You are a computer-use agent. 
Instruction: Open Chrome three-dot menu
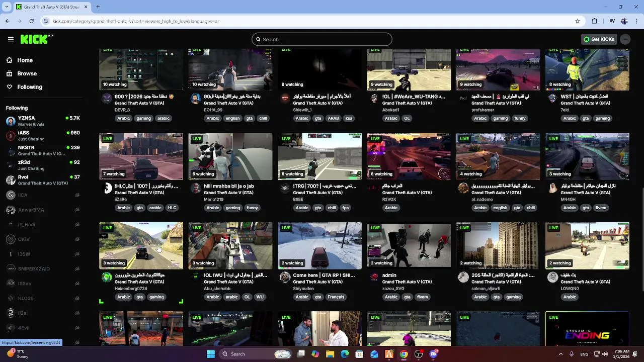coord(636,21)
